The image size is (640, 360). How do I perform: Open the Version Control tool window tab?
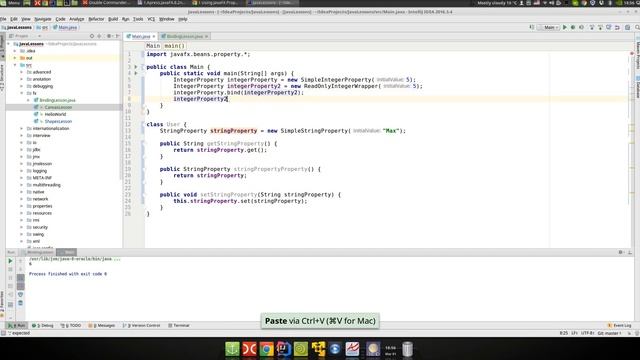[x=142, y=325]
